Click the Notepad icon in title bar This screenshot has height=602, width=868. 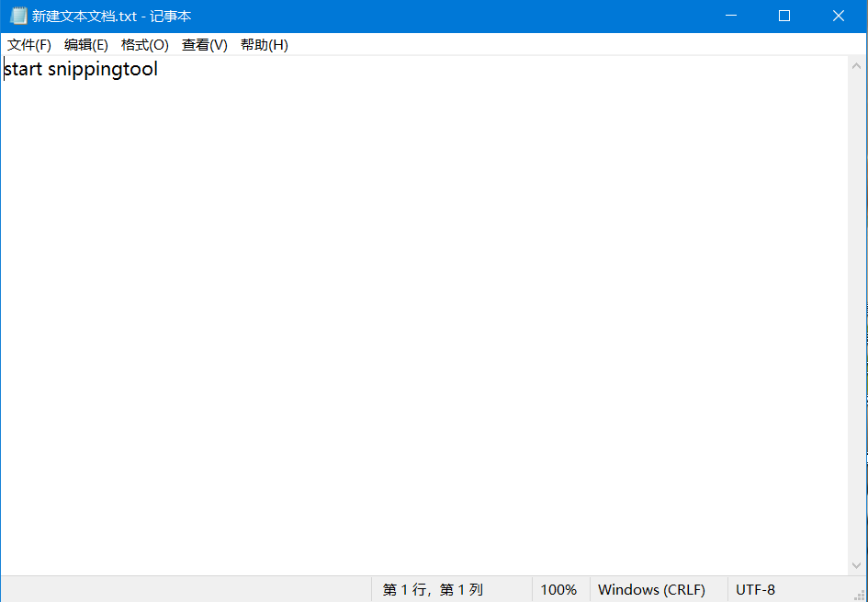pos(18,16)
